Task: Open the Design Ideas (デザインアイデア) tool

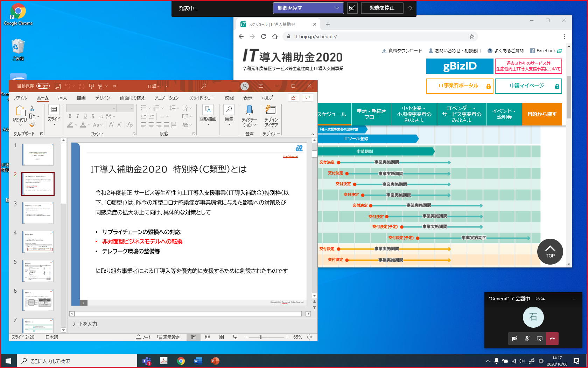Action: (271, 116)
